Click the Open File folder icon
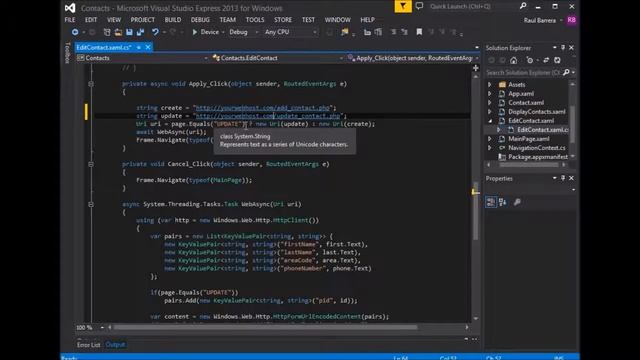This screenshot has width=640, height=360. [118, 32]
